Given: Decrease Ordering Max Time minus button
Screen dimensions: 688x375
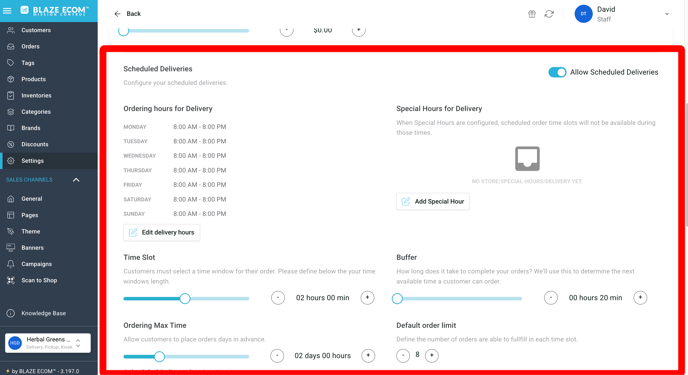Looking at the screenshot, I should (277, 356).
